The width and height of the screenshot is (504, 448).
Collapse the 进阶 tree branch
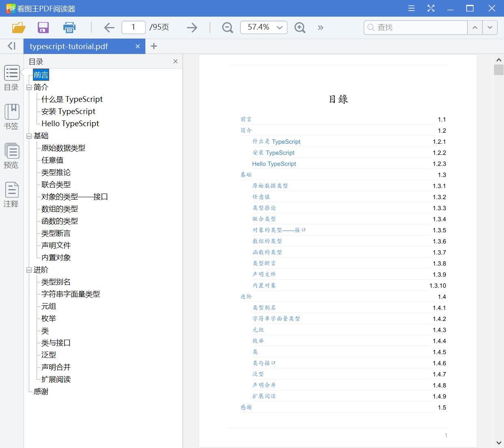[29, 269]
